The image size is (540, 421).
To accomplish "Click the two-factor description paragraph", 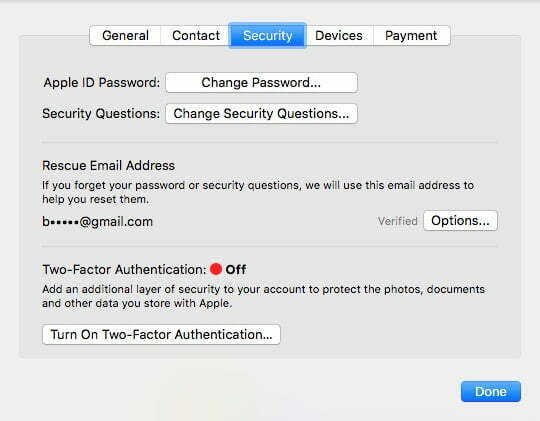I will click(263, 296).
